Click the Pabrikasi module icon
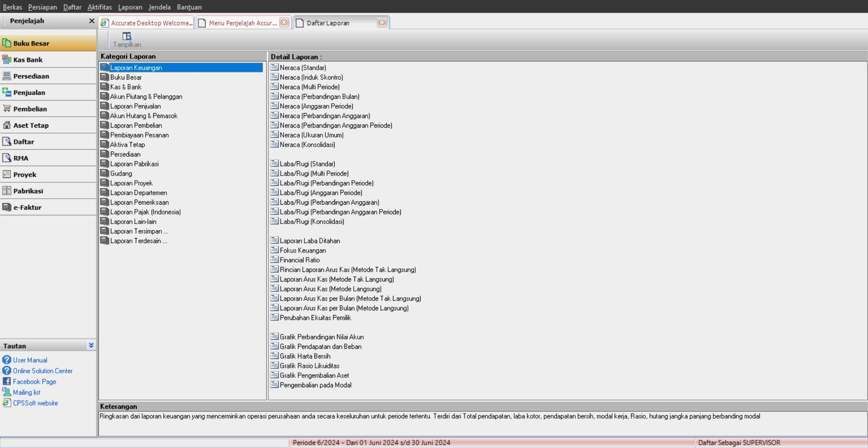 pyautogui.click(x=7, y=191)
